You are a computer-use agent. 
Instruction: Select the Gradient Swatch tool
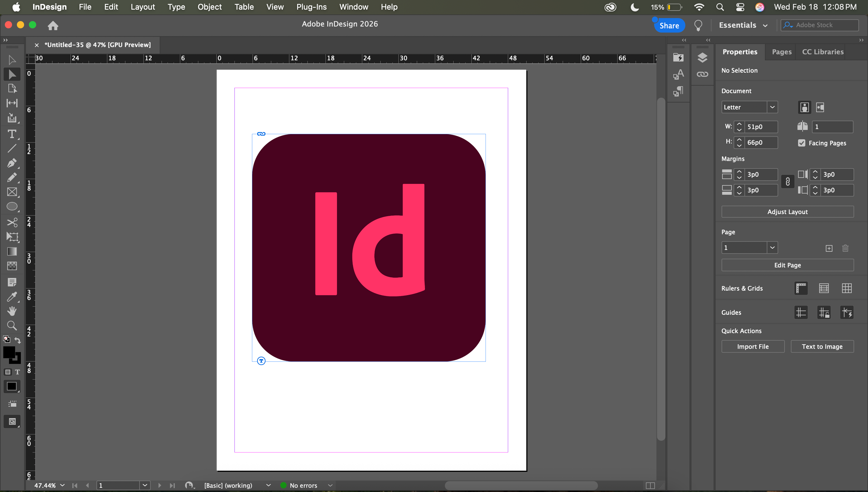click(x=12, y=251)
